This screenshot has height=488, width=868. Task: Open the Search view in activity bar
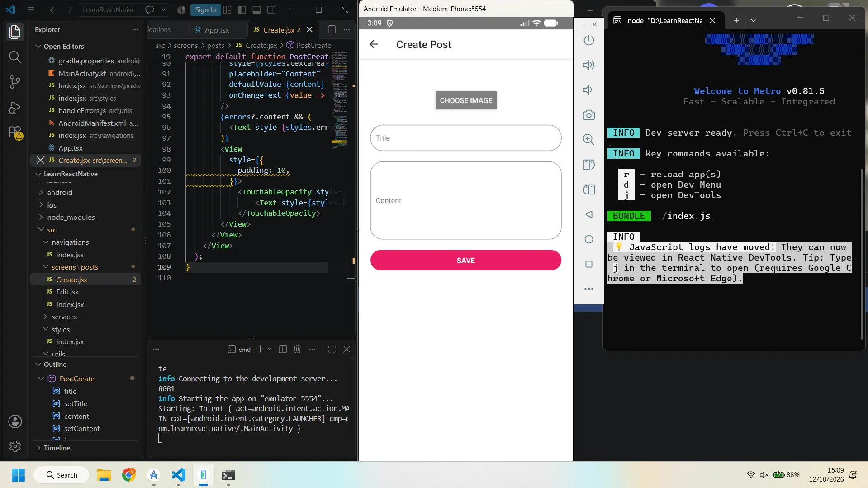click(x=15, y=57)
